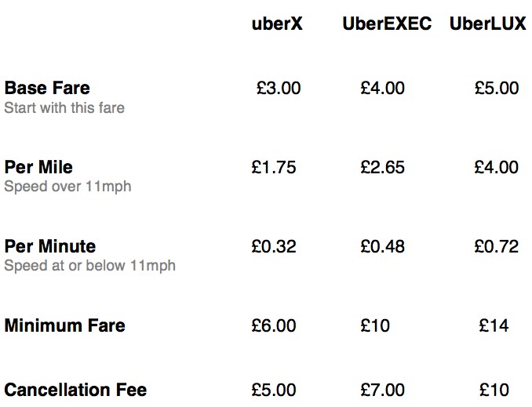The width and height of the screenshot is (532, 407).
Task: Click UberLUX base fare £5.00
Action: (x=497, y=88)
